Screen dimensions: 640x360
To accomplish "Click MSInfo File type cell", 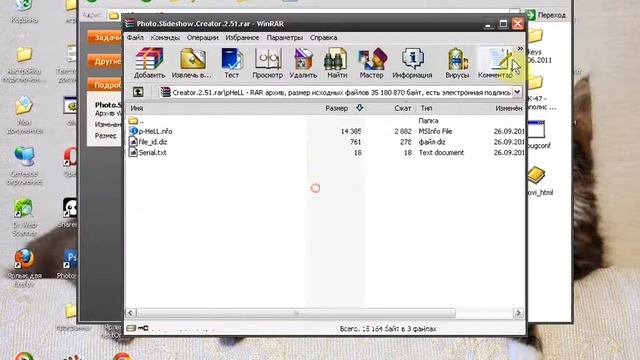I will coord(435,131).
